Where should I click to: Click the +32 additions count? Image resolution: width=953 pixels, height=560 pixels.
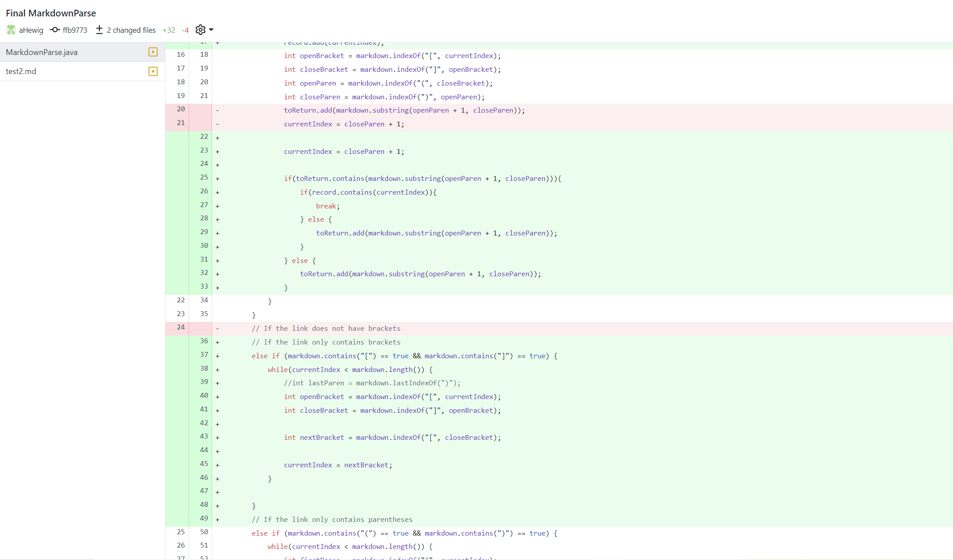[169, 30]
